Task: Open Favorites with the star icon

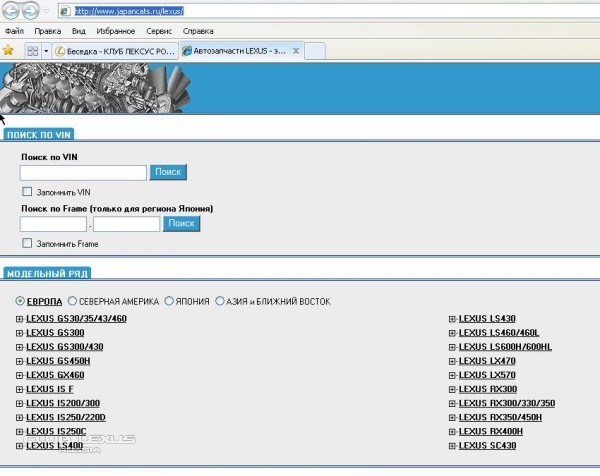Action: 8,49
